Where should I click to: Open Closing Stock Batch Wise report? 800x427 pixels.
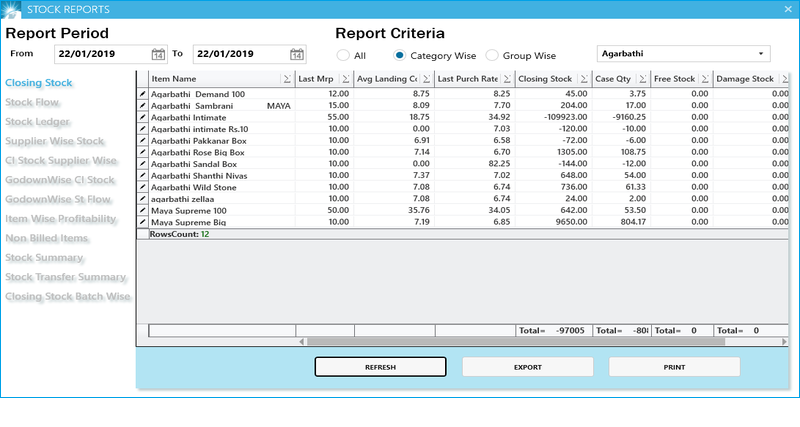[68, 296]
